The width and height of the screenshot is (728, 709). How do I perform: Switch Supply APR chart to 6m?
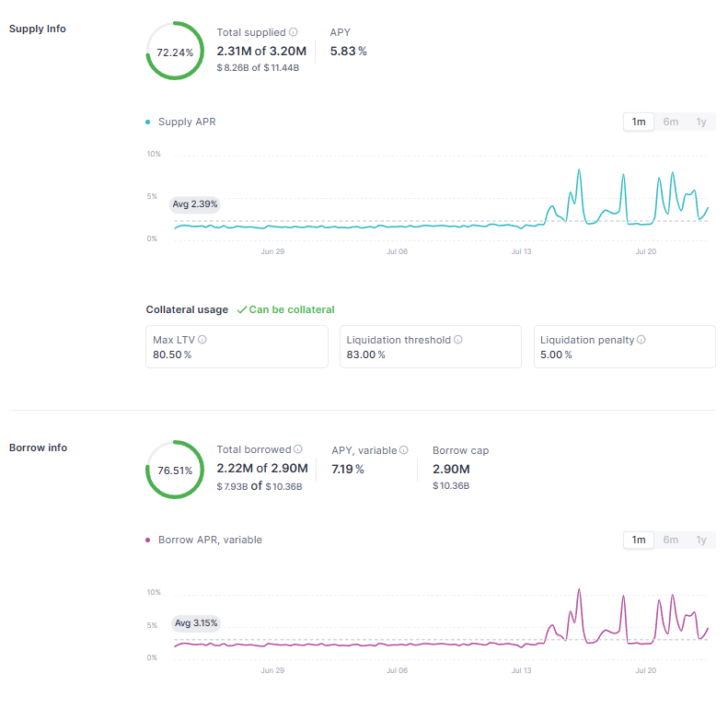(671, 122)
